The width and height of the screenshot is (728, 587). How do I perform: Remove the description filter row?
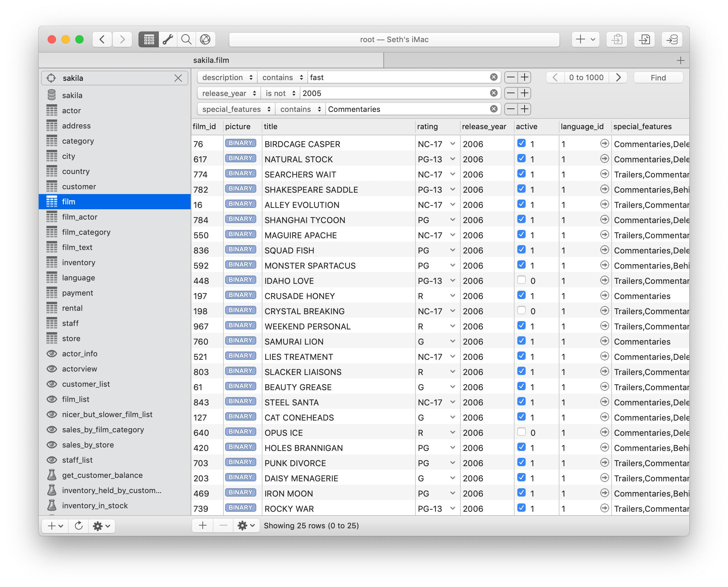[511, 77]
